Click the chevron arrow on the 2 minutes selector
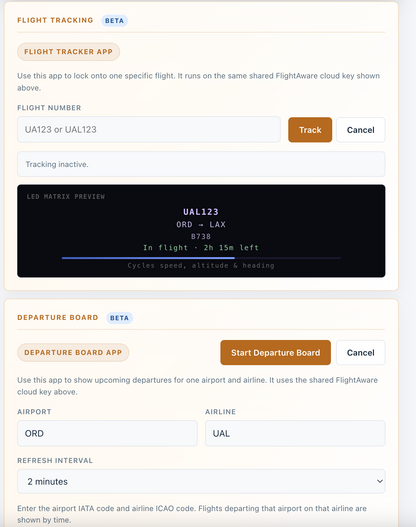 [380, 481]
